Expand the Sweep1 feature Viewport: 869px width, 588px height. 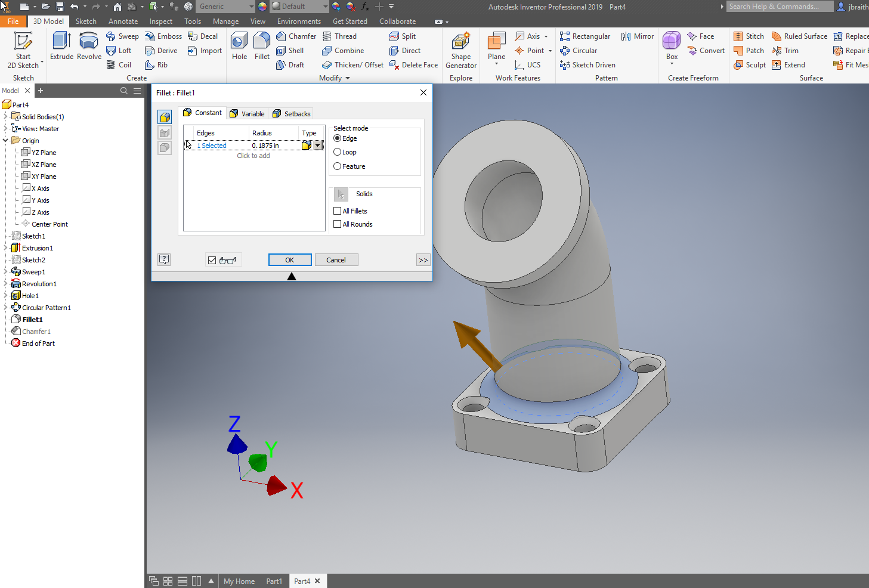click(x=5, y=272)
